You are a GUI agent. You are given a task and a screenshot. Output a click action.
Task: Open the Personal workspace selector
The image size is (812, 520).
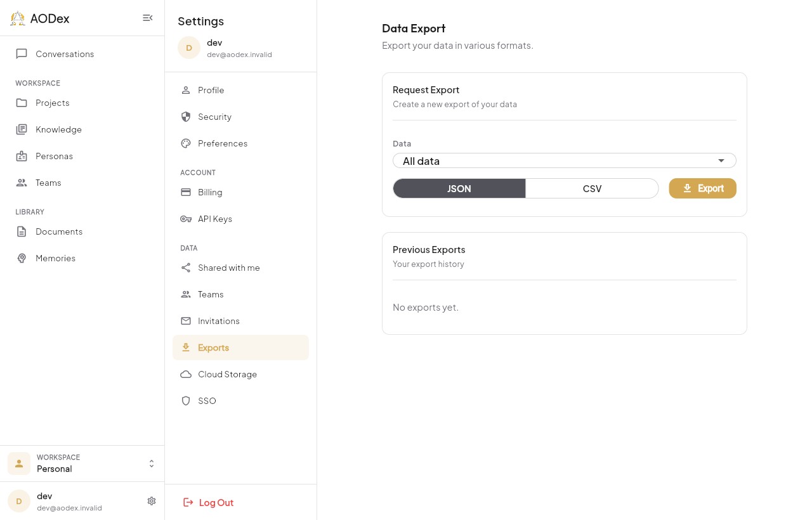pos(82,464)
